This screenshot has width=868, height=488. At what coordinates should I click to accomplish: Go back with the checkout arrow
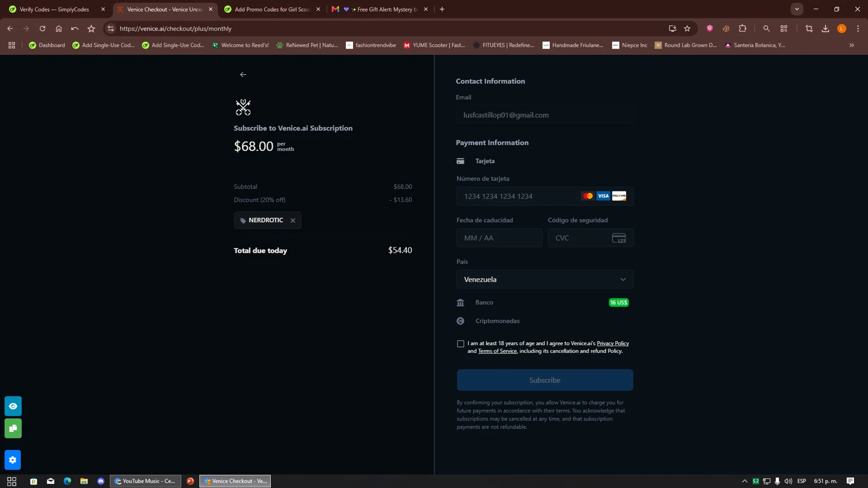pyautogui.click(x=243, y=75)
